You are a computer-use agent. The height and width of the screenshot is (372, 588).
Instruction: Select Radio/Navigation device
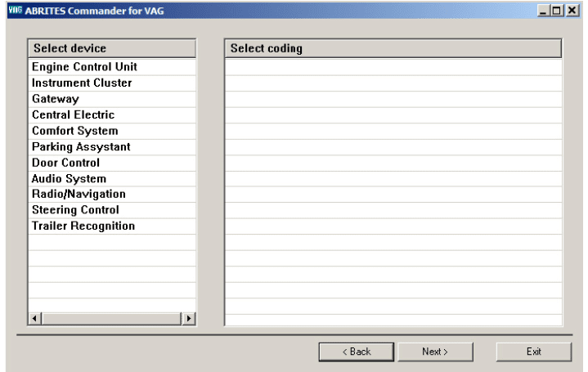pyautogui.click(x=79, y=195)
